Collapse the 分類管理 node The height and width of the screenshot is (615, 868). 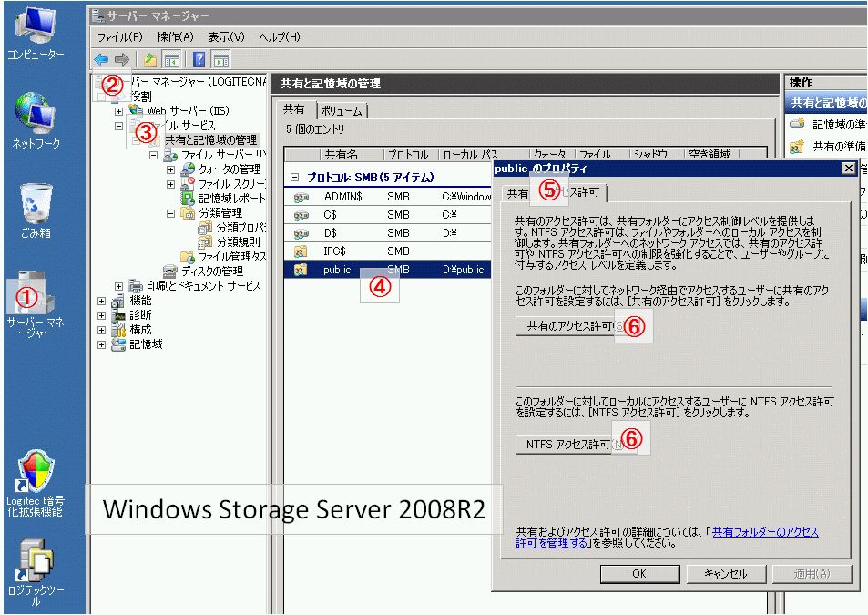170,213
